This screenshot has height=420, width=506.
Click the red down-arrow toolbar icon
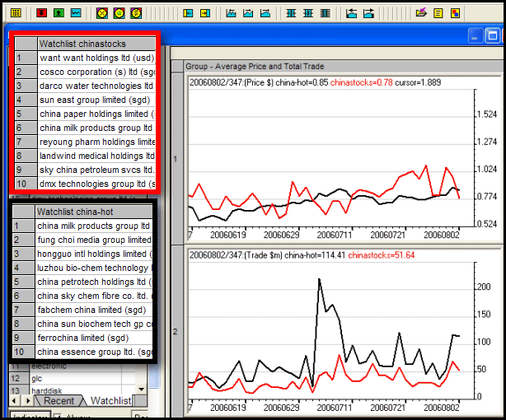(42, 13)
